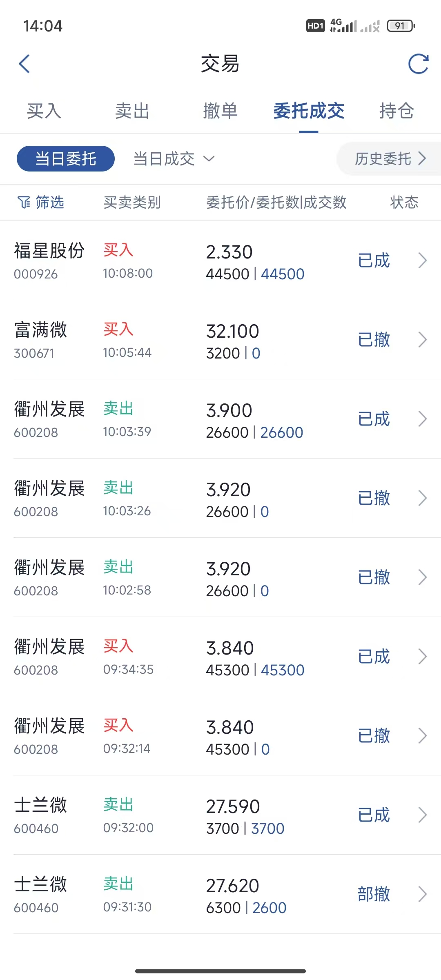This screenshot has width=441, height=980.
Task: Tap 已成 status of 衢州发展 3.840 order
Action: click(374, 657)
